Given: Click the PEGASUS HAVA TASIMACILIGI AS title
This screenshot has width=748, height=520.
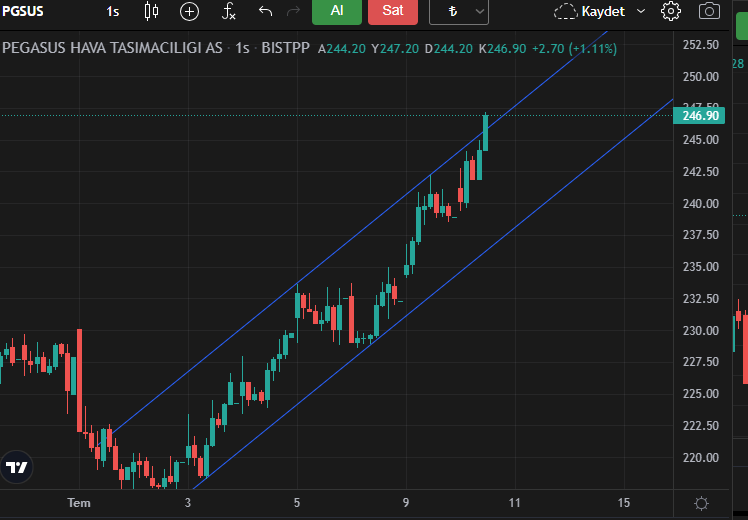Looking at the screenshot, I should [112, 48].
